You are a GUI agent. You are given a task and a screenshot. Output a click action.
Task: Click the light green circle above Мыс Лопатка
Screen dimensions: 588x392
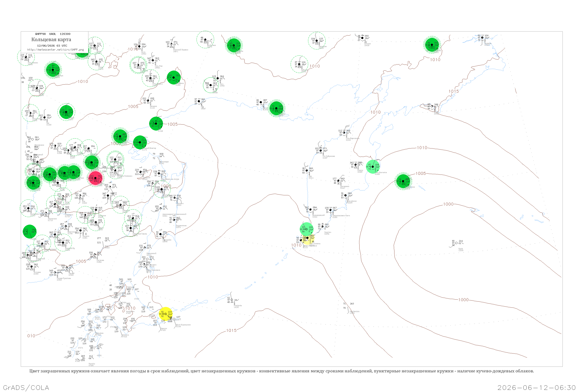coord(307,229)
